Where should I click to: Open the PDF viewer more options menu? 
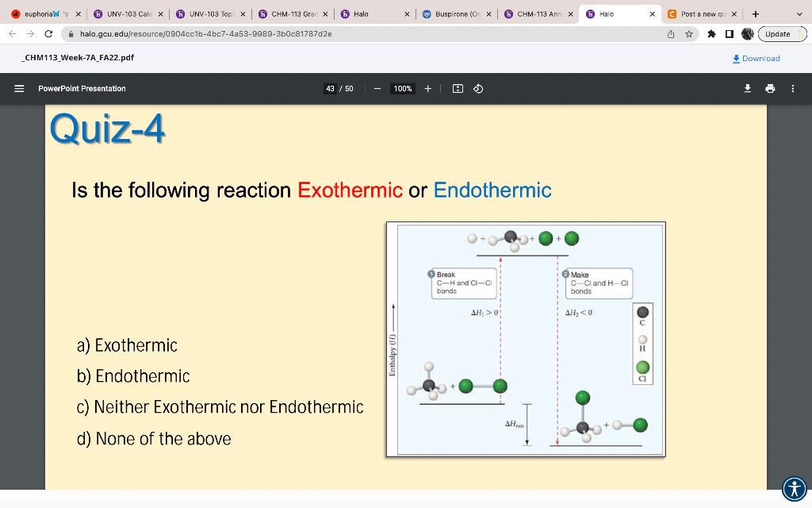tap(791, 88)
